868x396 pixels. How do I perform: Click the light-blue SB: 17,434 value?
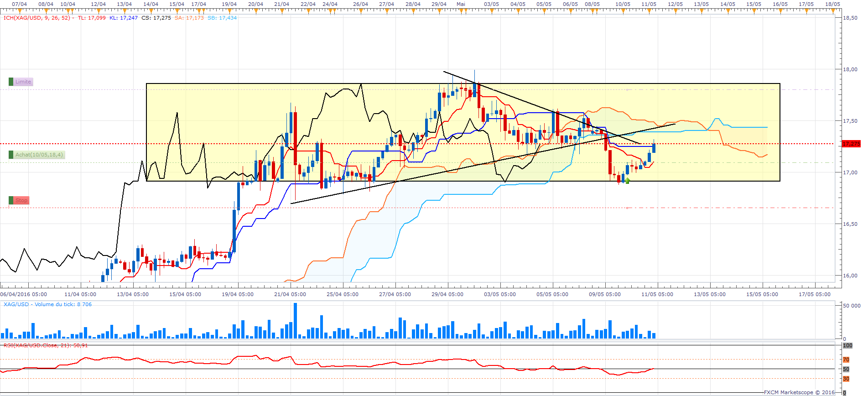click(x=222, y=18)
